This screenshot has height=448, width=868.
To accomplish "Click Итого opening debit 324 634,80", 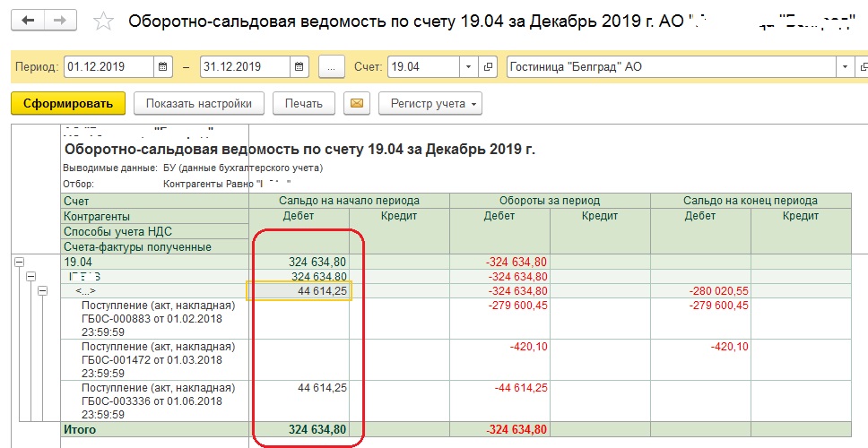I will pos(317,429).
